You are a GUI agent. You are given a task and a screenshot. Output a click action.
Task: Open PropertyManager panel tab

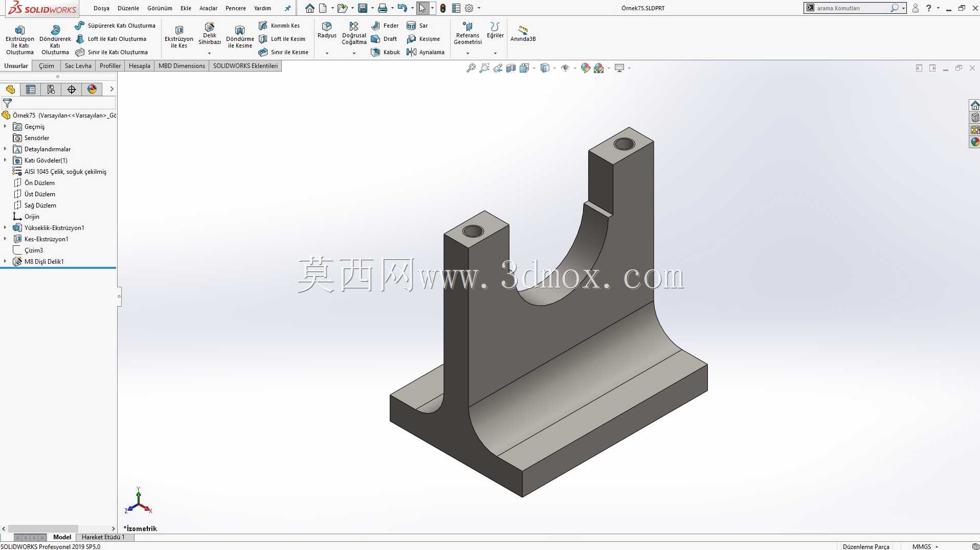pyautogui.click(x=31, y=89)
